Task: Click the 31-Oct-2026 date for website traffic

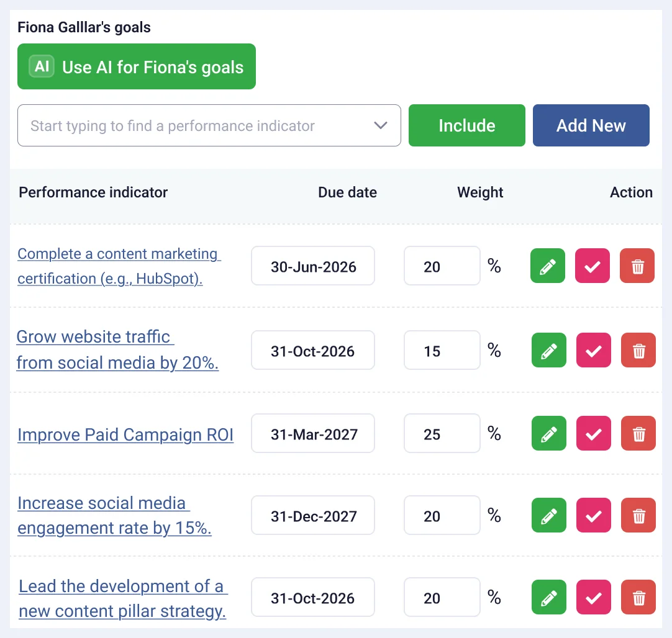Action: click(313, 350)
